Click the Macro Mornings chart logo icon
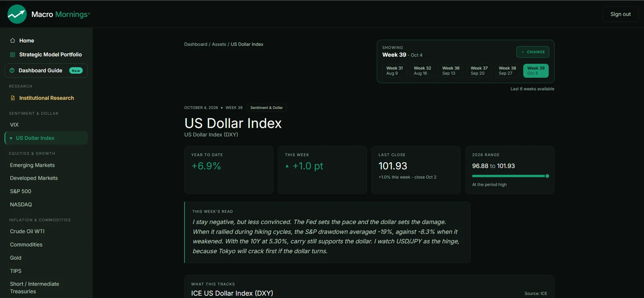 click(17, 14)
